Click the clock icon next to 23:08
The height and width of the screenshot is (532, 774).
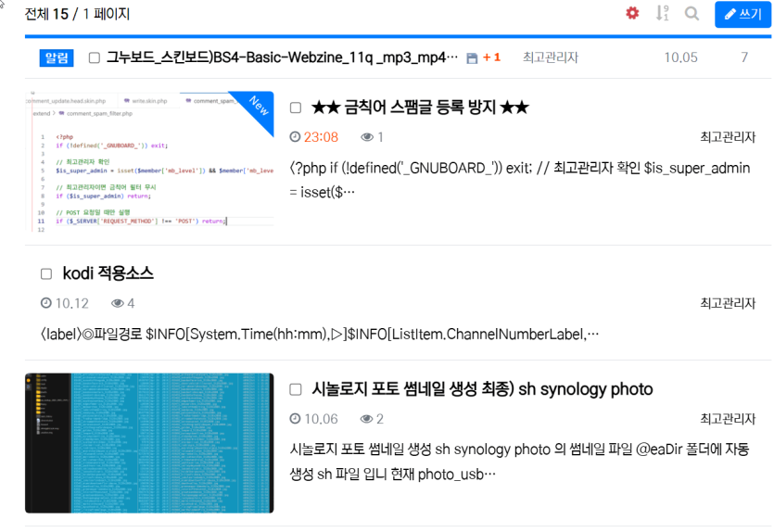point(295,136)
